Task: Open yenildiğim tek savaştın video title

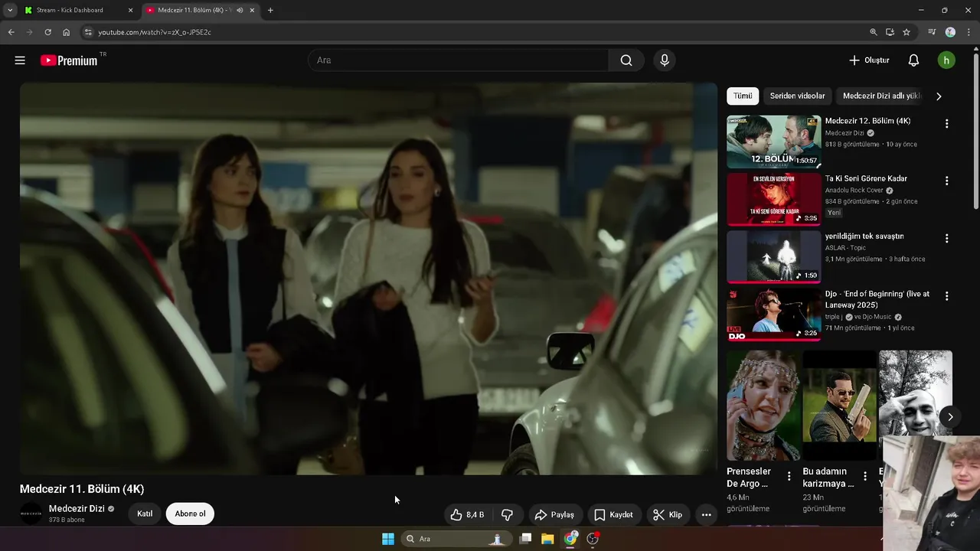Action: [864, 236]
